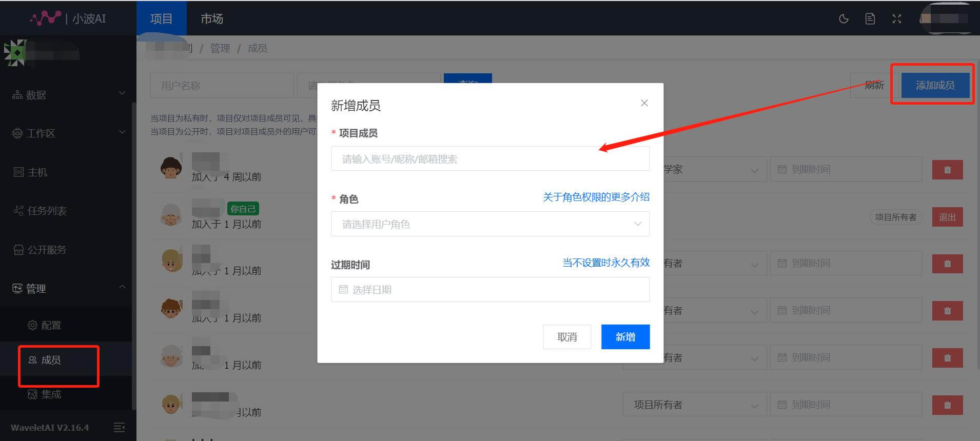Click the 公开服务 store icon
The width and height of the screenshot is (980, 441).
[x=18, y=250]
